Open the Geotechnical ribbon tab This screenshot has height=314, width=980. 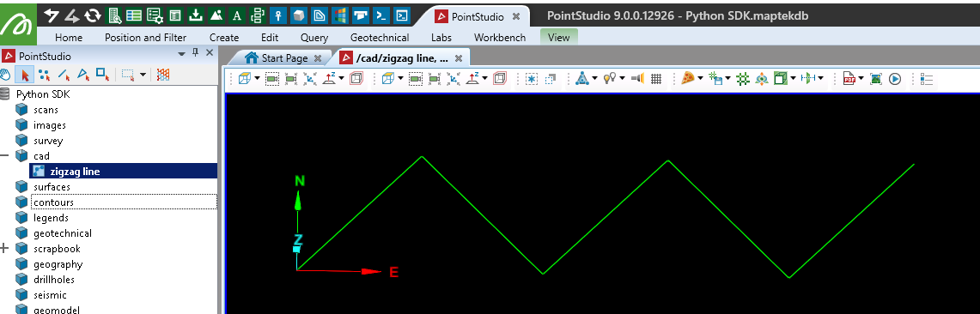[x=380, y=38]
